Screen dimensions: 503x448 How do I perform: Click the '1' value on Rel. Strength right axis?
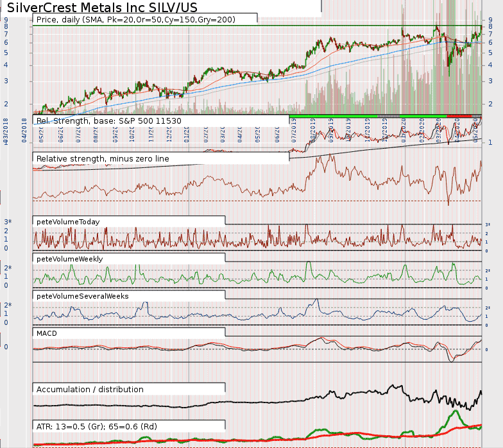(490, 142)
